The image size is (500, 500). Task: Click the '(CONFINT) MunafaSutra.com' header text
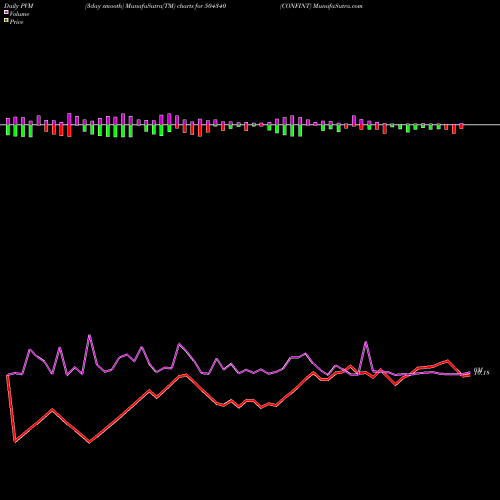(x=321, y=6)
